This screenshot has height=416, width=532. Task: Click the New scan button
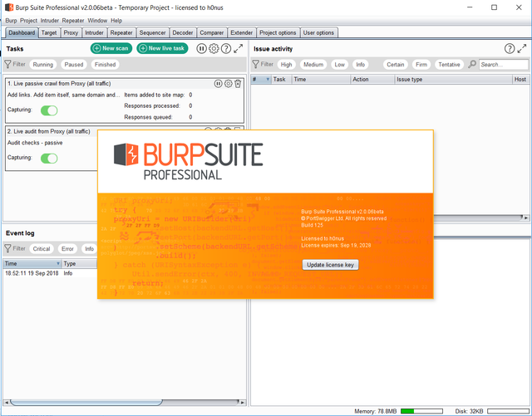click(111, 48)
